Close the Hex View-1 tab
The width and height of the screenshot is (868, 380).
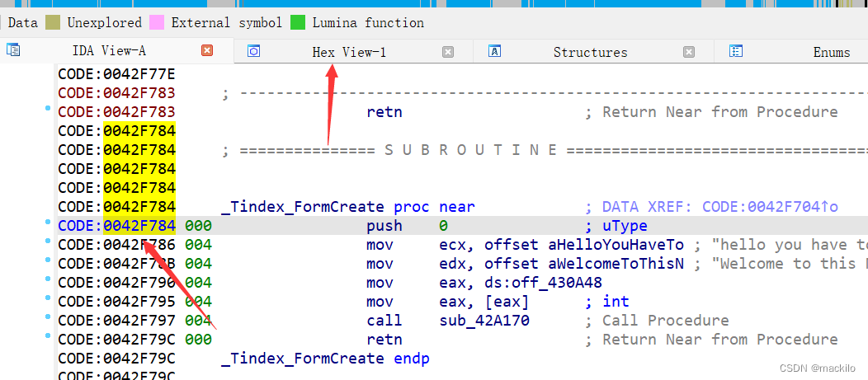[448, 52]
